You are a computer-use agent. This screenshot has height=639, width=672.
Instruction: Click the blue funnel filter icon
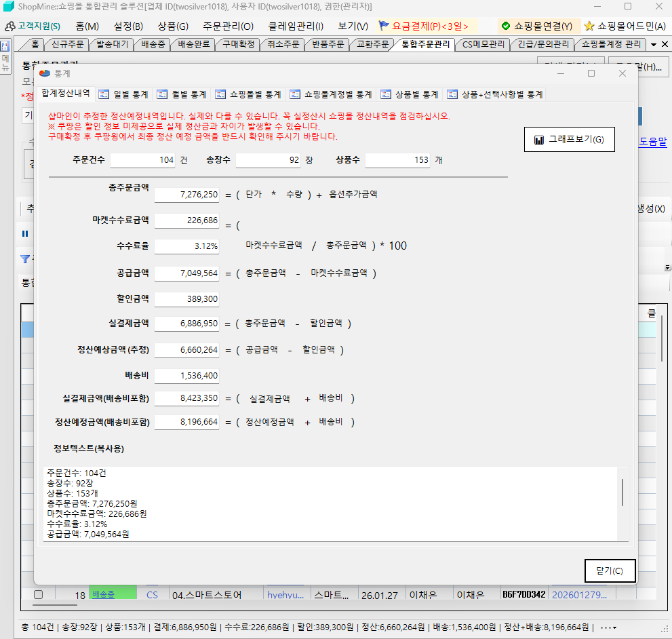pos(25,258)
